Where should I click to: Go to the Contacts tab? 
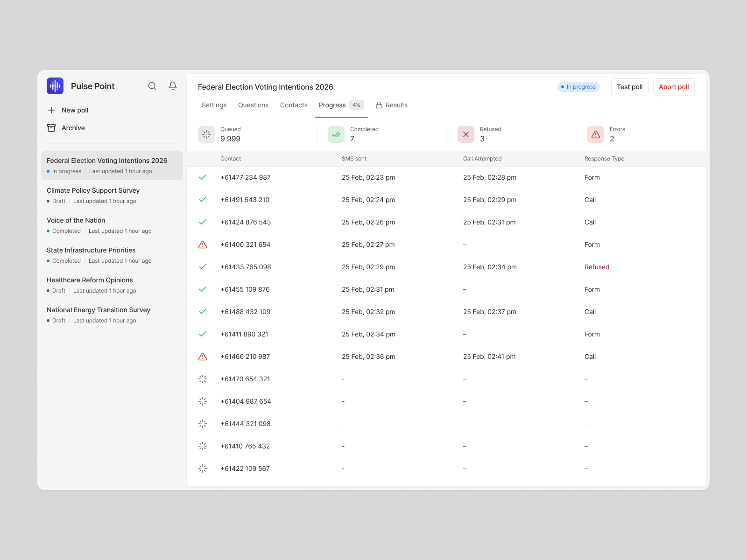pyautogui.click(x=294, y=105)
